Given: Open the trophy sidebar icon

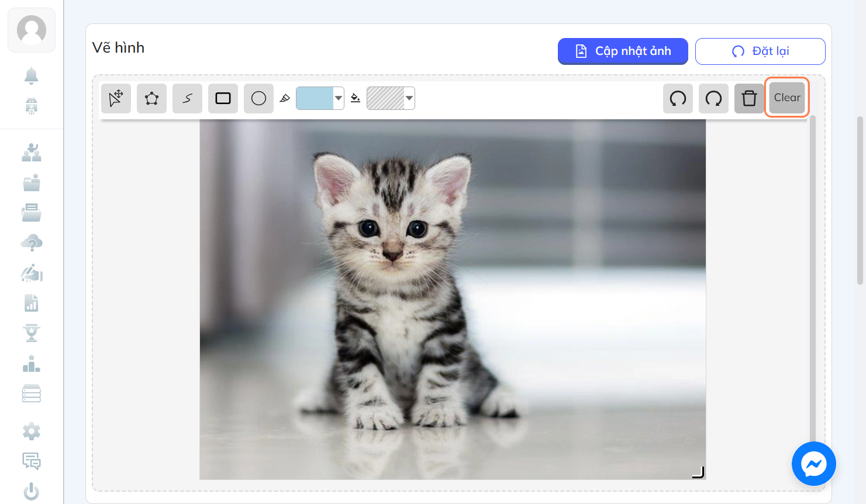Looking at the screenshot, I should tap(32, 333).
